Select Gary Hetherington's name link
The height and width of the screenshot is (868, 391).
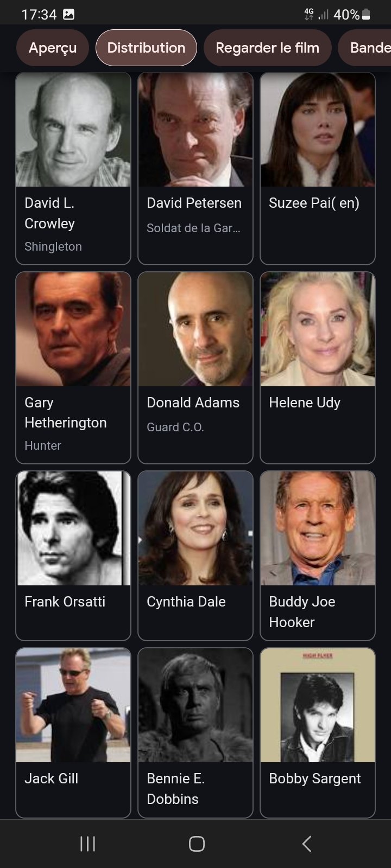66,412
